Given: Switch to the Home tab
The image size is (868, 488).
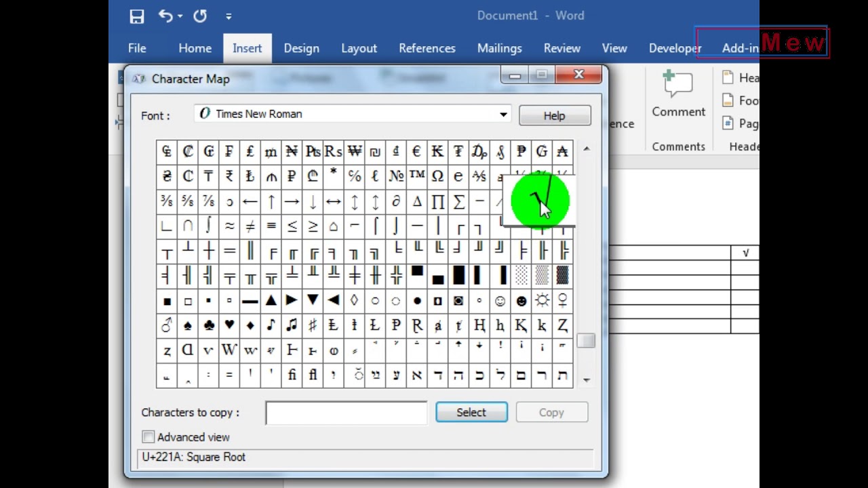Looking at the screenshot, I should tap(195, 48).
